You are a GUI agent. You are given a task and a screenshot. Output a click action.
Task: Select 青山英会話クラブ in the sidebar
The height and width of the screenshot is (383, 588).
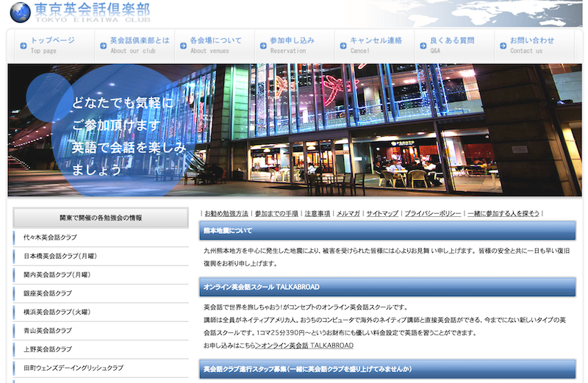tap(101, 331)
